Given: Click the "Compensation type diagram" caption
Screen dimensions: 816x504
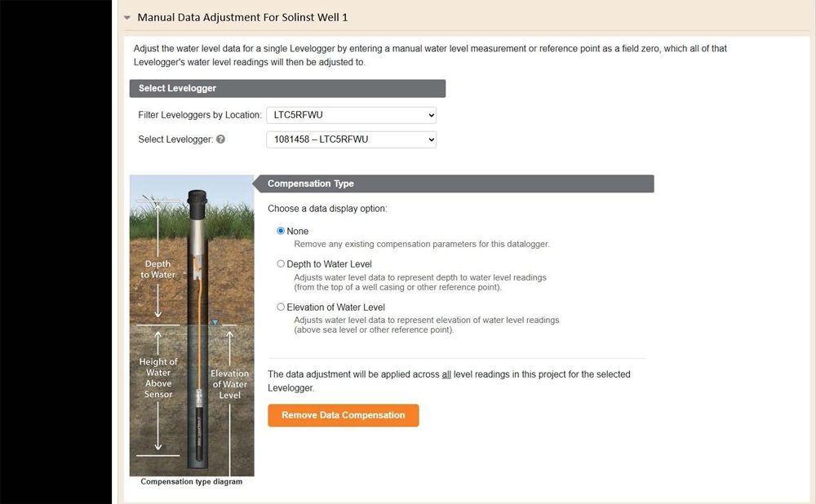Looking at the screenshot, I should coord(191,482).
